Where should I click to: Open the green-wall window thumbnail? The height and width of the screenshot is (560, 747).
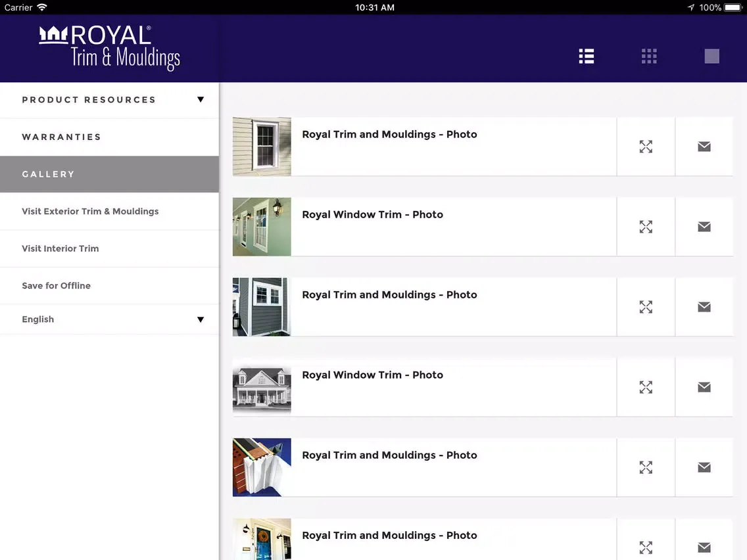pyautogui.click(x=262, y=227)
